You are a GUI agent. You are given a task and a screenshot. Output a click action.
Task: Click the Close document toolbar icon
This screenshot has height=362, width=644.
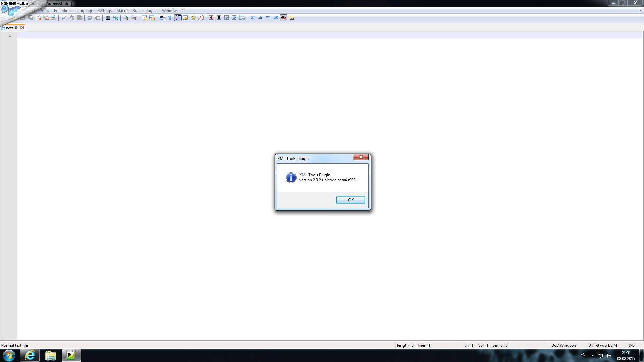coord(38,18)
